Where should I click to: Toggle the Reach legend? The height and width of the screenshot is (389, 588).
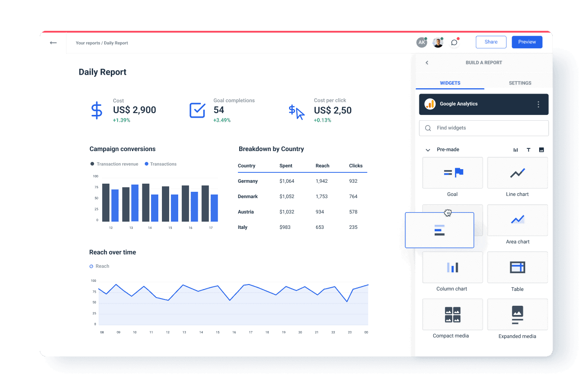coord(99,266)
